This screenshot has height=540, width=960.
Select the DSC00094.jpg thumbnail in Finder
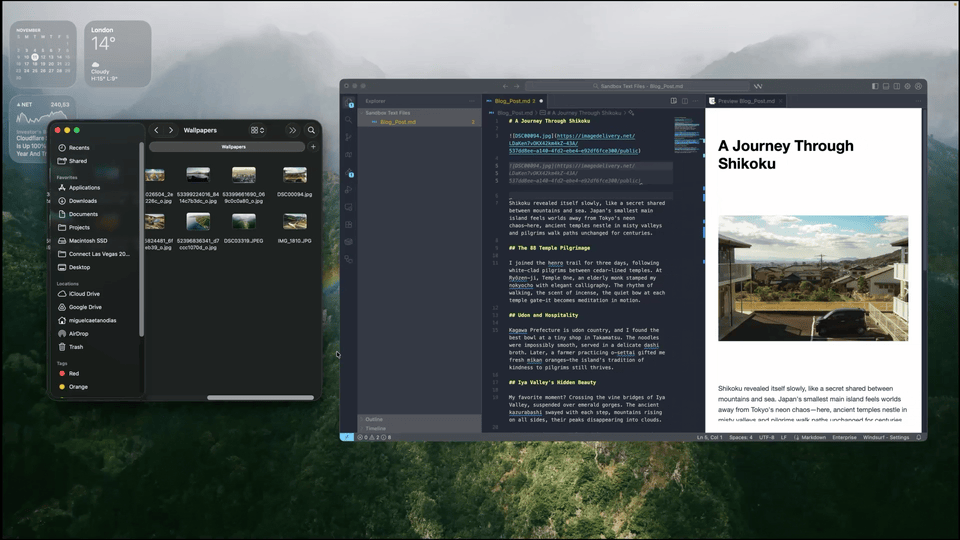pyautogui.click(x=295, y=175)
